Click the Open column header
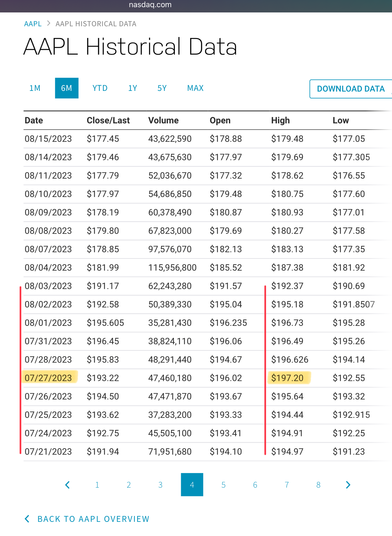Viewport: 392px width, 536px height. point(220,121)
